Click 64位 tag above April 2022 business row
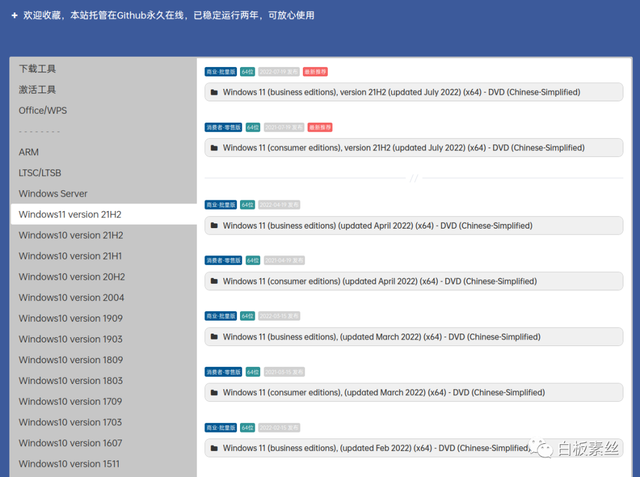Image resolution: width=640 pixels, height=477 pixels. click(247, 205)
